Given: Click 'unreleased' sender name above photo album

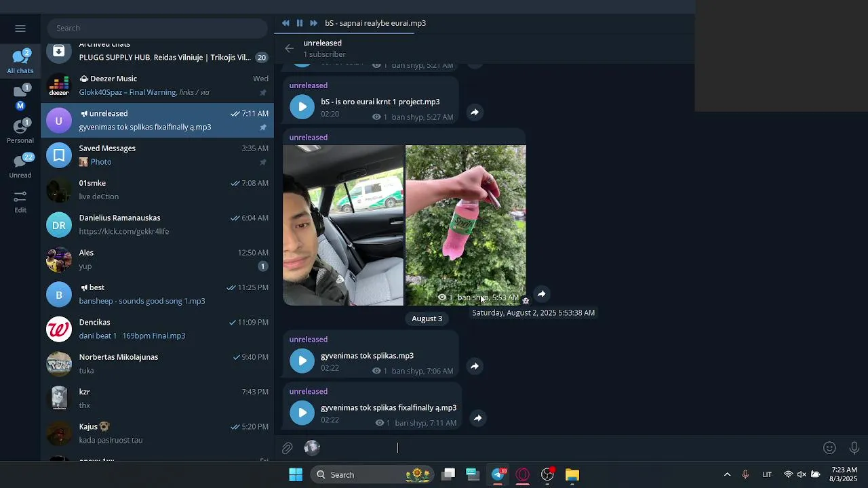Looking at the screenshot, I should coord(309,138).
